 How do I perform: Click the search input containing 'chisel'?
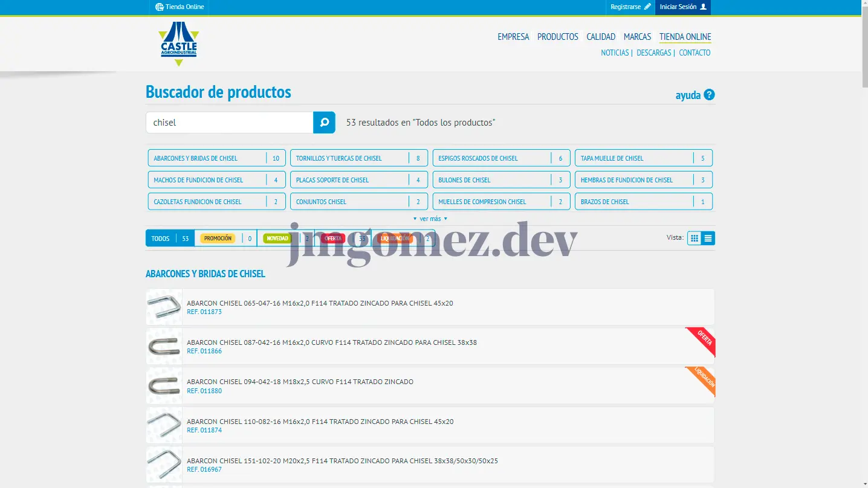pyautogui.click(x=230, y=123)
